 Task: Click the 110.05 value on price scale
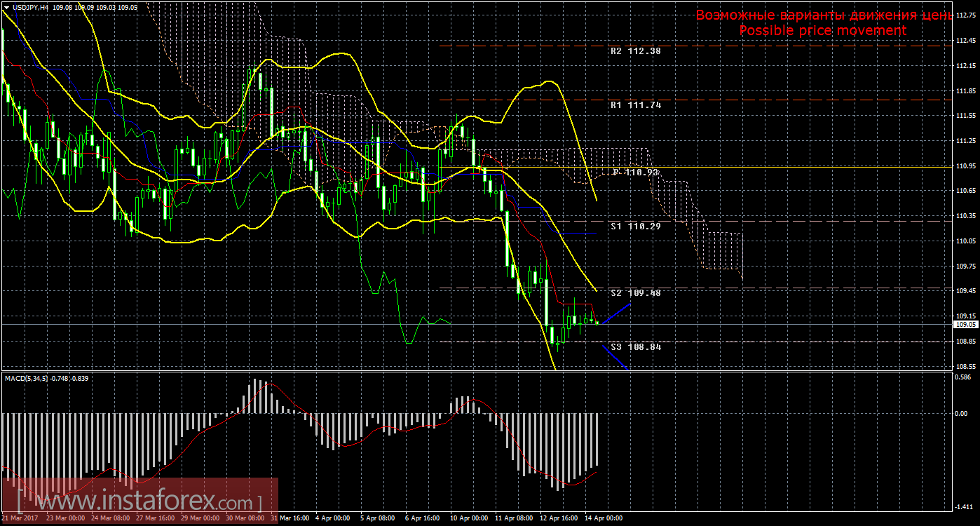click(x=965, y=241)
